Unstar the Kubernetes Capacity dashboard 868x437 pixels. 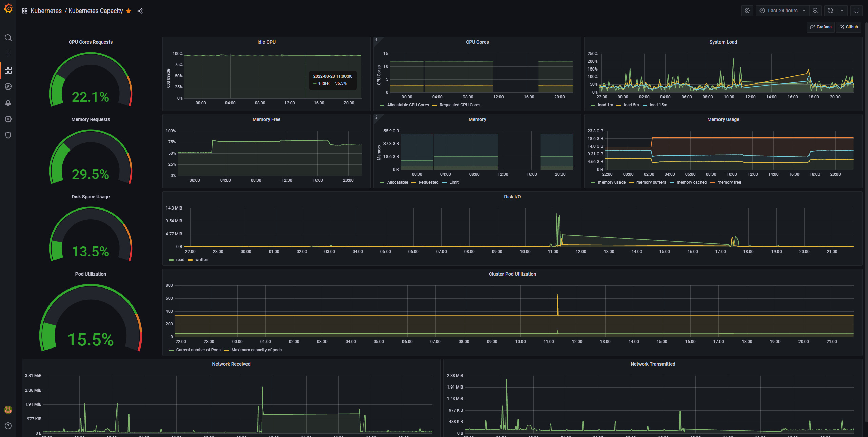click(x=129, y=11)
